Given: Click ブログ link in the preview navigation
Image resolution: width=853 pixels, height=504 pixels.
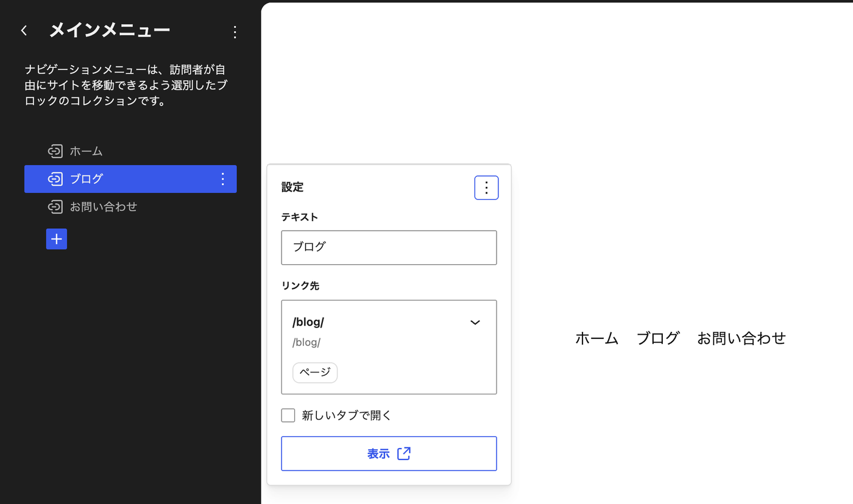Looking at the screenshot, I should click(658, 338).
